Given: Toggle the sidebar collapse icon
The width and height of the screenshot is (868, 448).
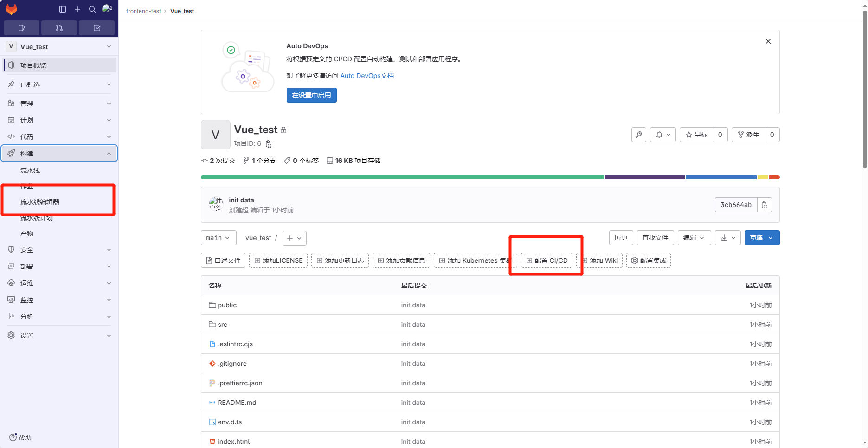Looking at the screenshot, I should coord(63,9).
